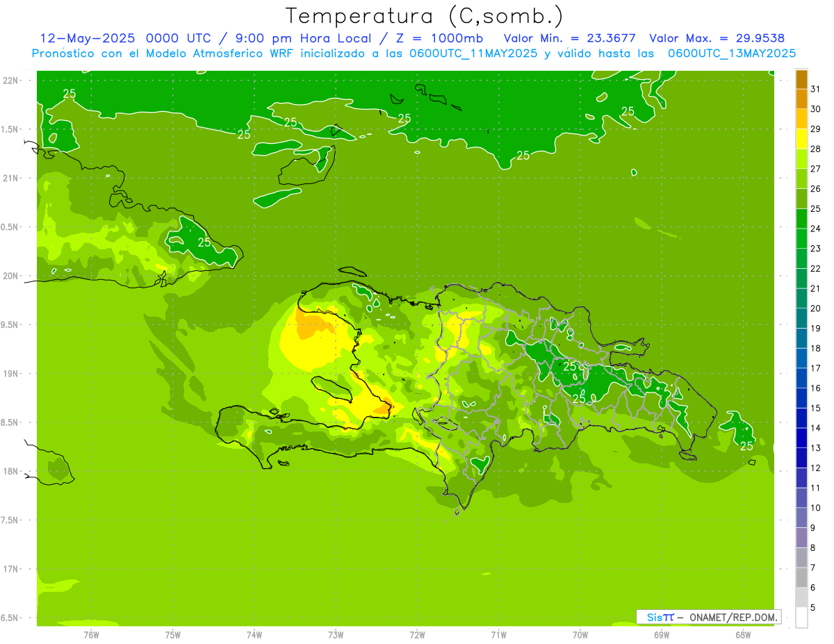Click the 74W longitude axis label
The width and height of the screenshot is (834, 644).
(x=254, y=635)
